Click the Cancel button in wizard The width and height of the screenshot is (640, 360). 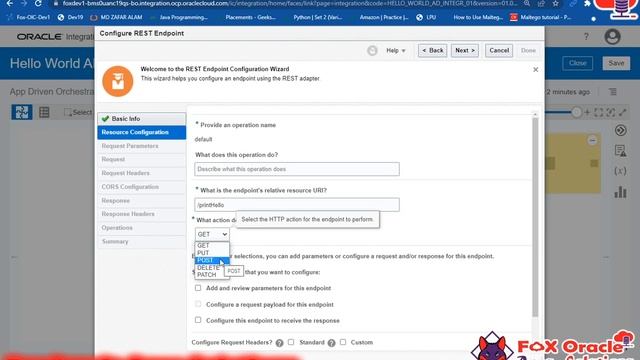[499, 51]
